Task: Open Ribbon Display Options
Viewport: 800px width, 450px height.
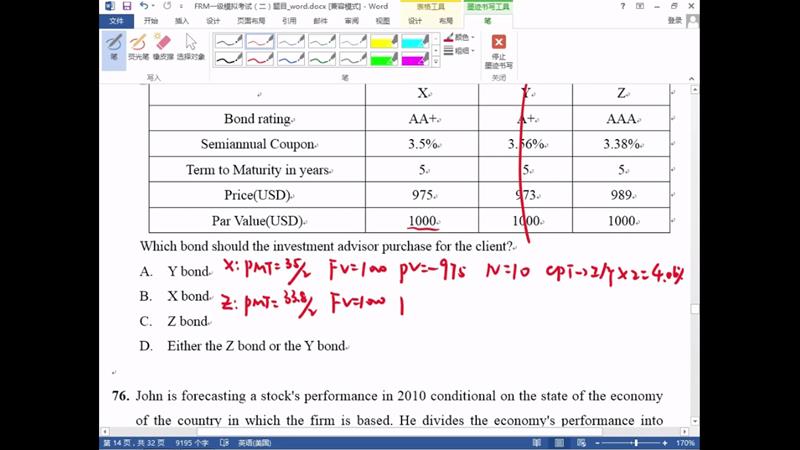Action: click(640, 6)
